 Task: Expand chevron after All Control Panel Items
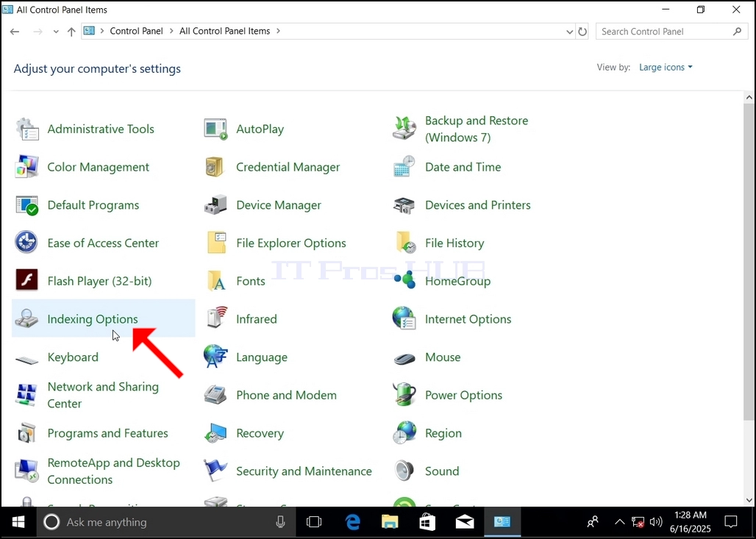click(x=278, y=31)
